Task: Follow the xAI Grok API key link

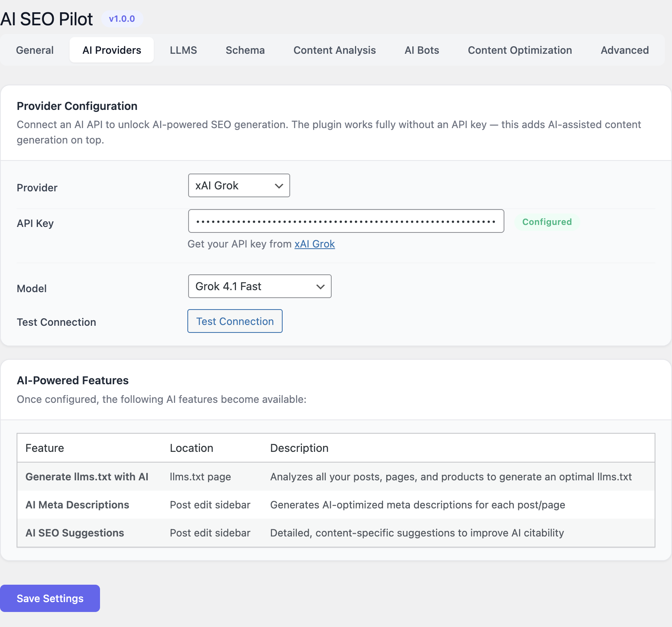Action: pyautogui.click(x=315, y=244)
